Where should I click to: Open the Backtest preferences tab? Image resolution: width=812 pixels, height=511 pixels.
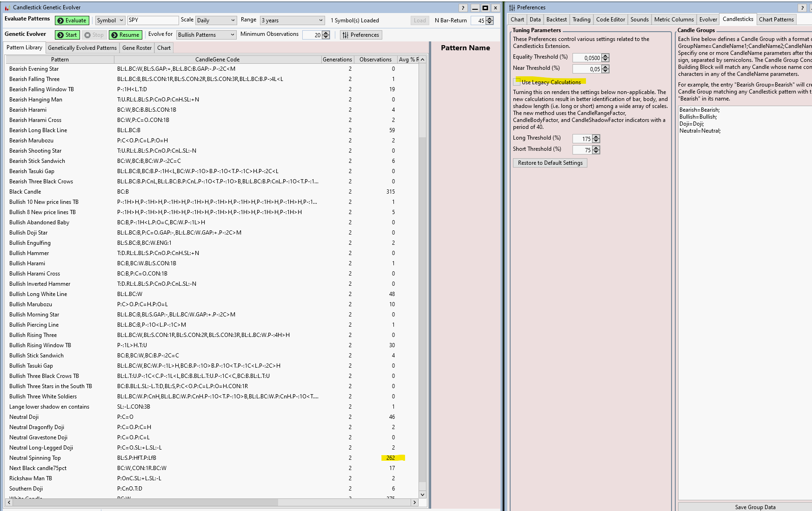coord(557,20)
